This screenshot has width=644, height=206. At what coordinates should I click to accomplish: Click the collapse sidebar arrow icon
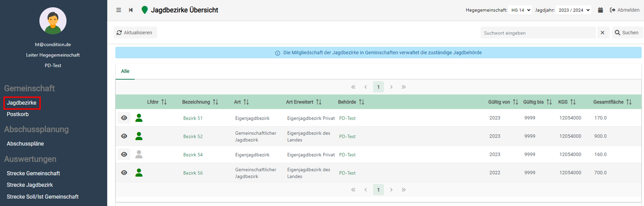[x=130, y=10]
